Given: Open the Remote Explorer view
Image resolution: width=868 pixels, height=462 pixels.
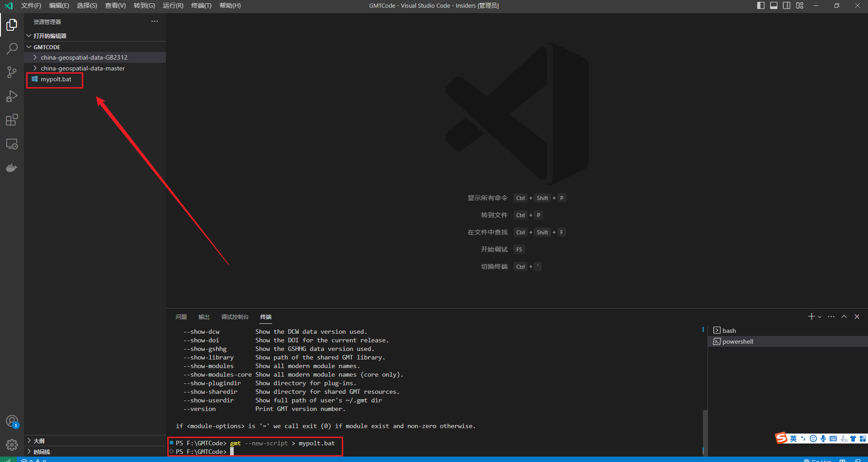Looking at the screenshot, I should pyautogui.click(x=12, y=144).
